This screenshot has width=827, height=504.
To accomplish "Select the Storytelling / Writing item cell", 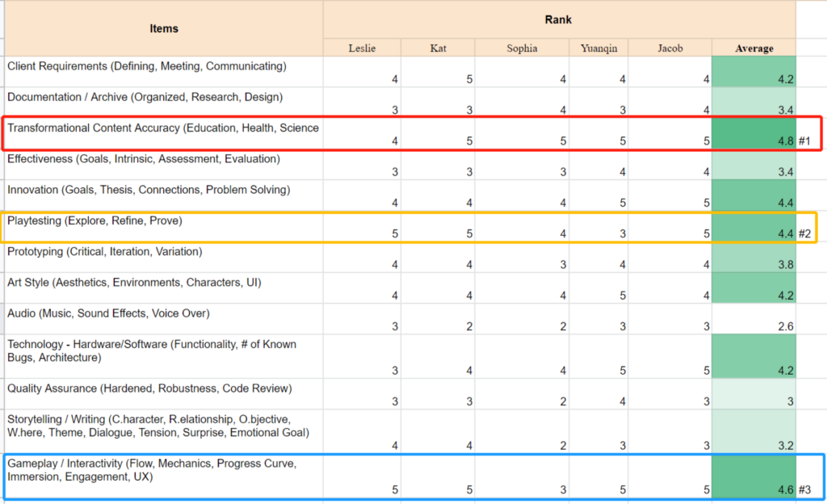I will [x=163, y=432].
